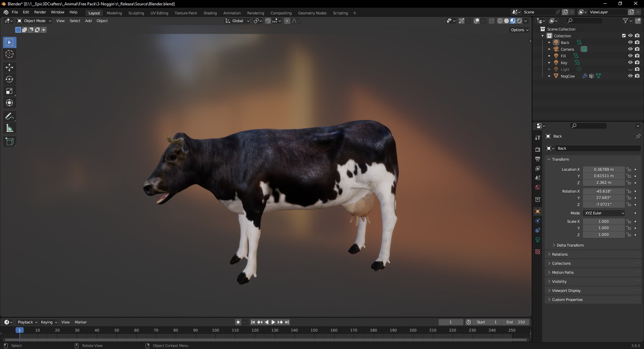The width and height of the screenshot is (644, 349).
Task: Toggle visibility of the Camera object
Action: [630, 49]
